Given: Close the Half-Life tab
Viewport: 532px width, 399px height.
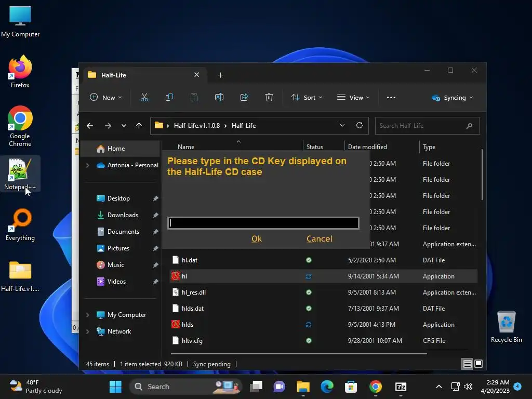Looking at the screenshot, I should coord(196,75).
